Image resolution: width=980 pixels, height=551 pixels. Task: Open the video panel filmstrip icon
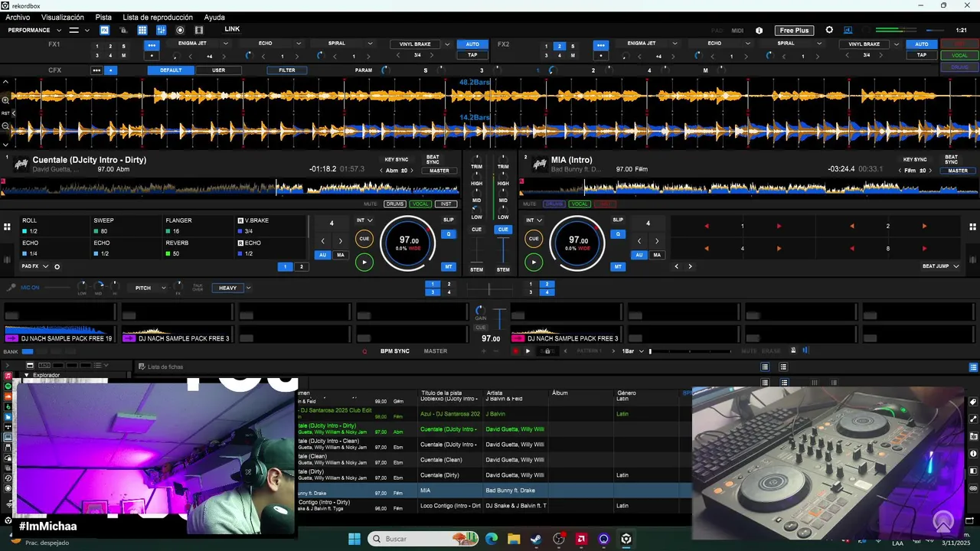coord(199,30)
